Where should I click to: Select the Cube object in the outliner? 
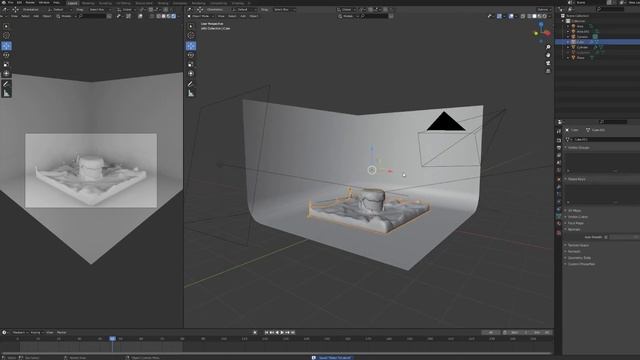coord(580,42)
